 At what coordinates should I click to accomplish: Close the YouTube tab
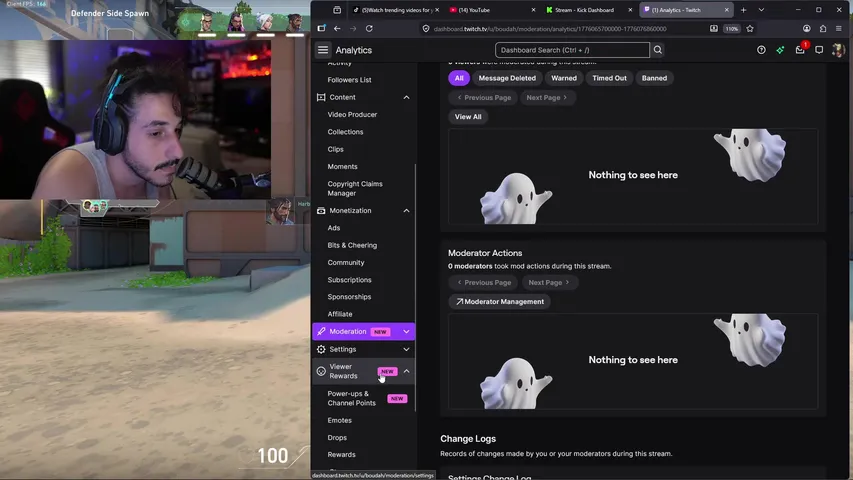pos(533,10)
